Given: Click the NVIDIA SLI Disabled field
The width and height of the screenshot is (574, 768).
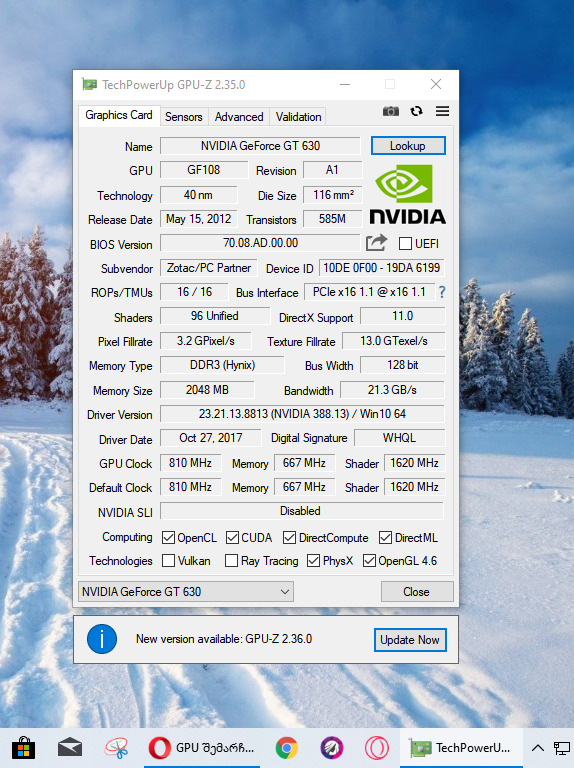Looking at the screenshot, I should click(302, 511).
